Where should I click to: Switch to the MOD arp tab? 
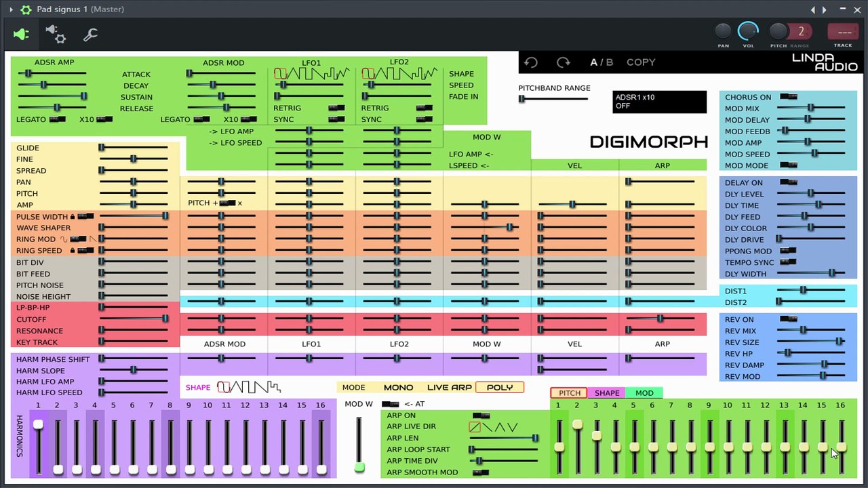tap(644, 393)
